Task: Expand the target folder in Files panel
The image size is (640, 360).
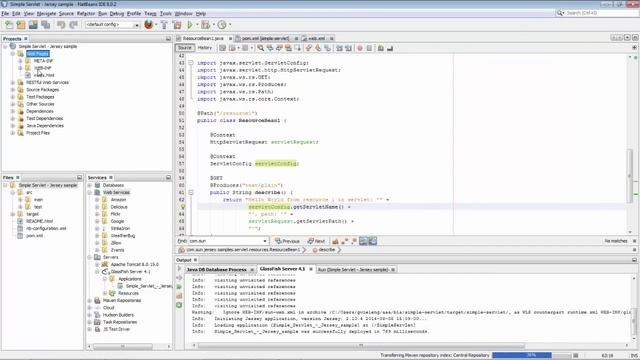Action: [13, 214]
